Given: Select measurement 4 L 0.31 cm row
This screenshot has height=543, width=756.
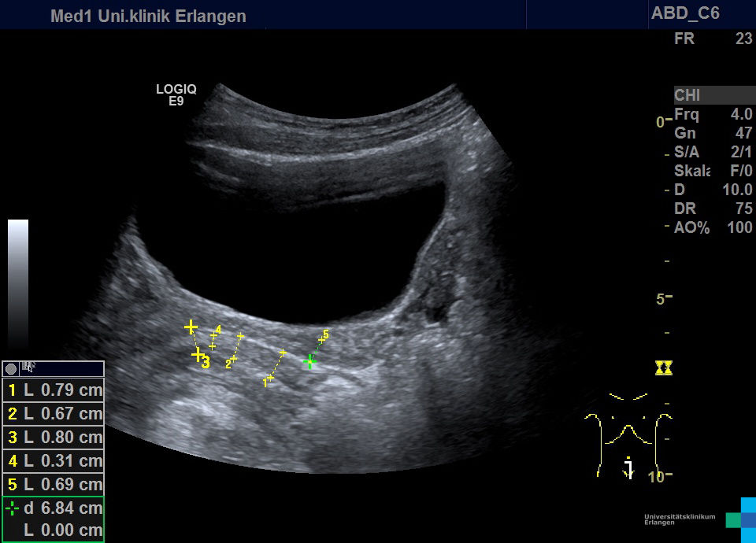Looking at the screenshot, I should coord(54,460).
